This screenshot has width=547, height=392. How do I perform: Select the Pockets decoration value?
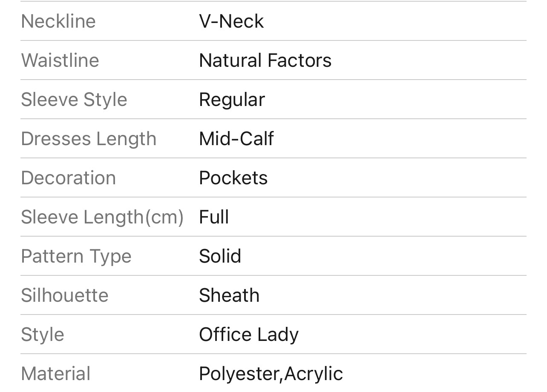pyautogui.click(x=233, y=178)
